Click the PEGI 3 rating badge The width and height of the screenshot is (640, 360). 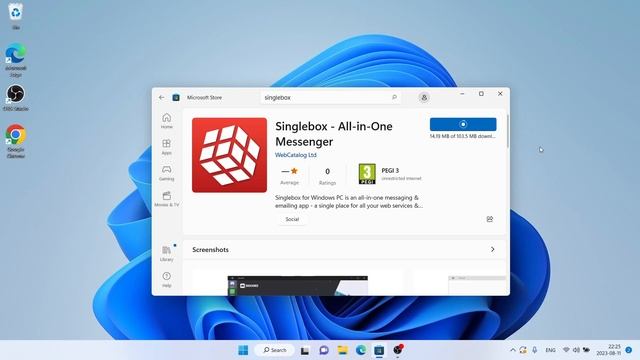[x=367, y=174]
